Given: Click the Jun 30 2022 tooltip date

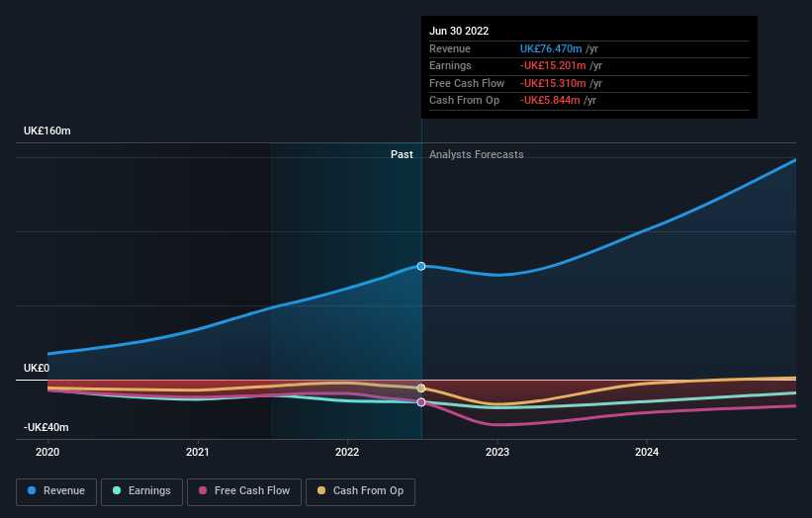Looking at the screenshot, I should click(x=459, y=31).
